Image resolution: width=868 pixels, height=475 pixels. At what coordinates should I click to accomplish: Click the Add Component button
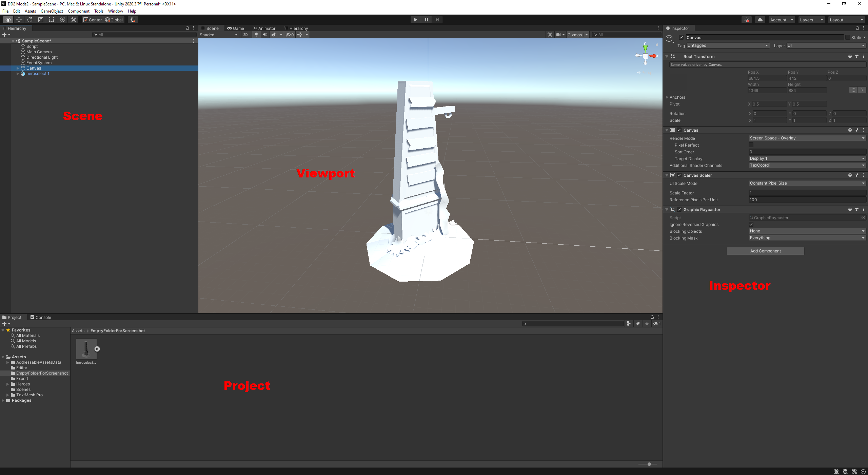click(x=765, y=251)
